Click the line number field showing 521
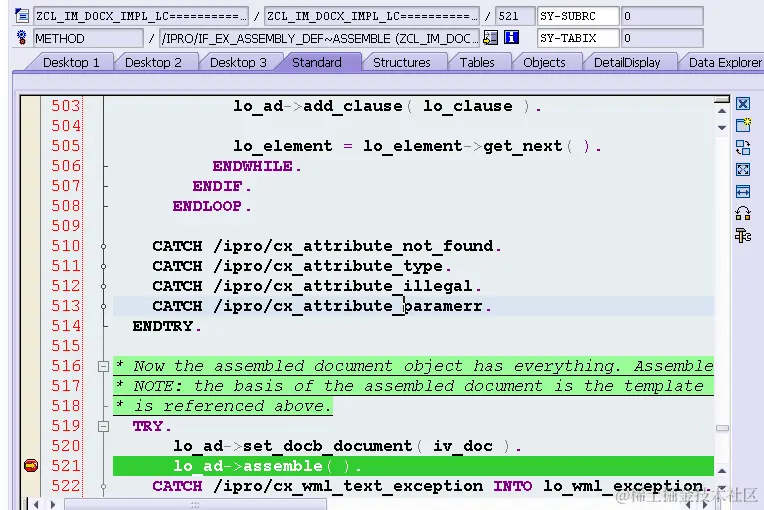 pyautogui.click(x=515, y=16)
